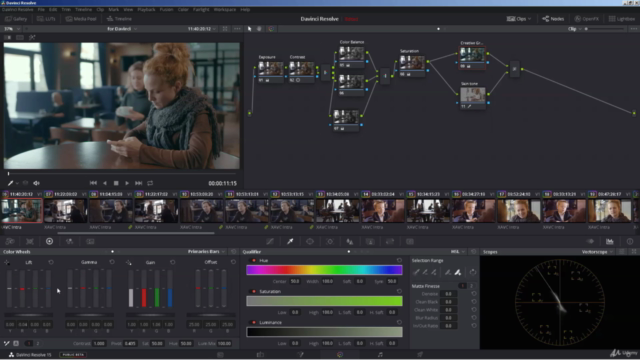Open viewer options three-dot menu
The width and height of the screenshot is (640, 360).
tap(237, 29)
